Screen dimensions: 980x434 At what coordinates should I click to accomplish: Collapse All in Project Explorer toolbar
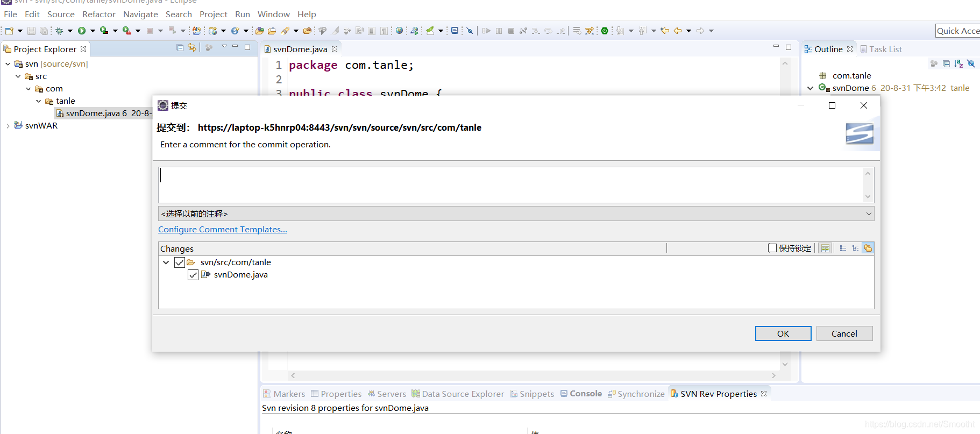click(180, 48)
